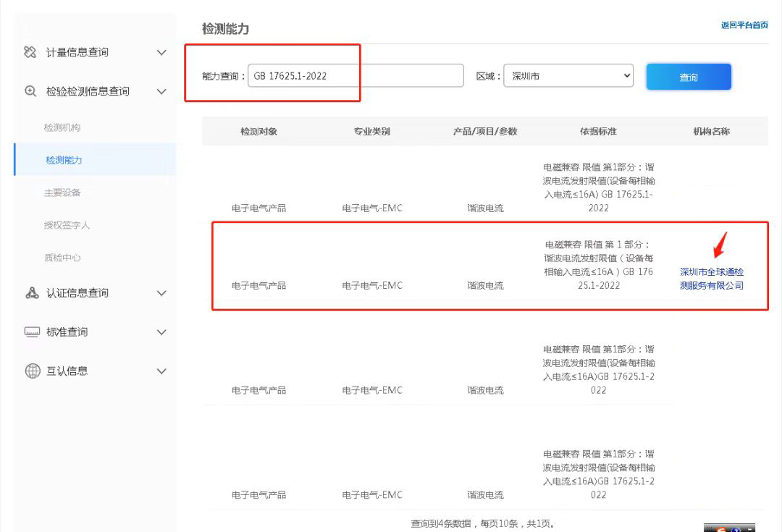Expand the 认证信息查询 chevron

161,293
